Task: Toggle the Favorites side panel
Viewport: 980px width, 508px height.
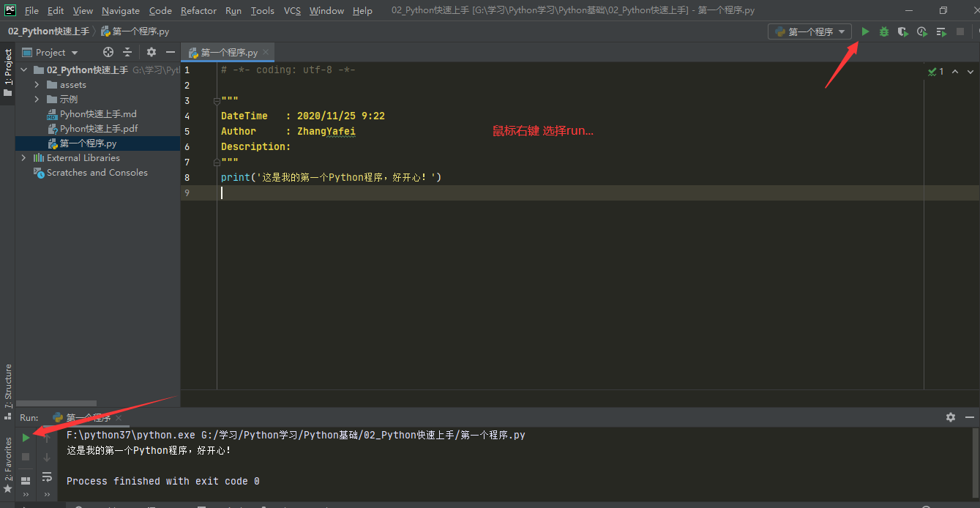Action: (x=8, y=464)
